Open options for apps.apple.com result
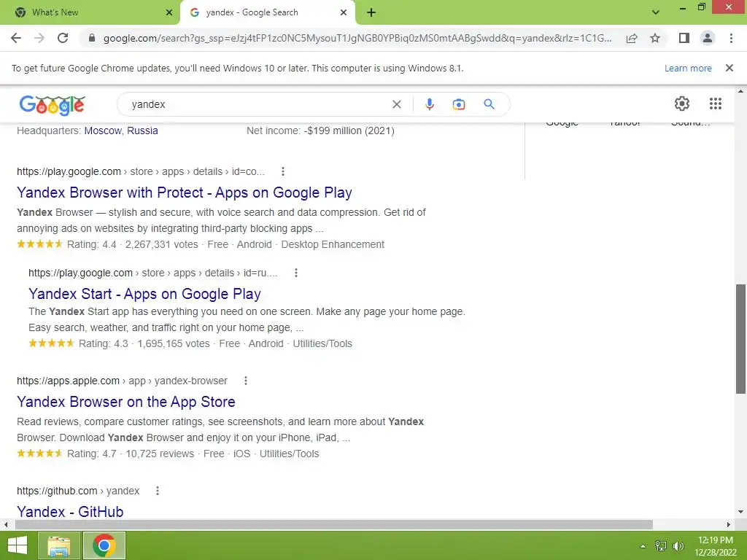Image resolution: width=747 pixels, height=560 pixels. tap(246, 381)
